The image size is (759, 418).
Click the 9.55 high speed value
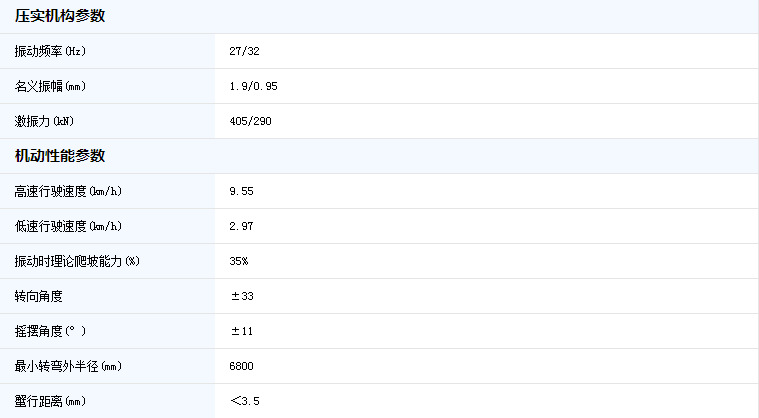(241, 191)
